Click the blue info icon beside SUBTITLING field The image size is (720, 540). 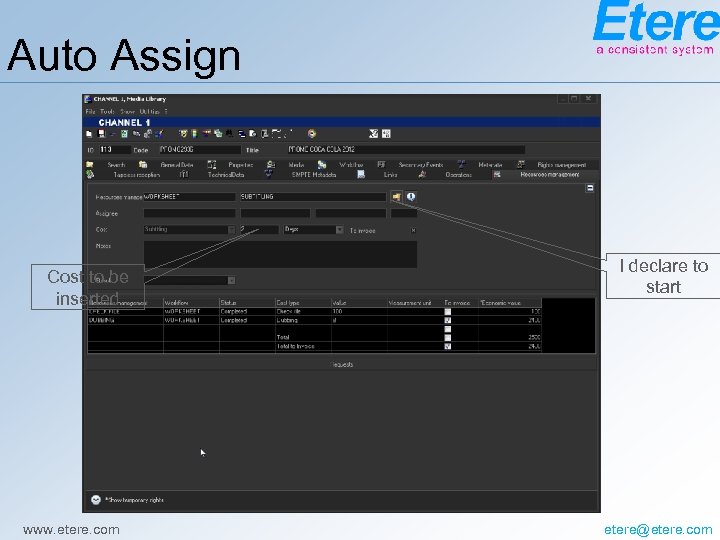click(x=411, y=197)
